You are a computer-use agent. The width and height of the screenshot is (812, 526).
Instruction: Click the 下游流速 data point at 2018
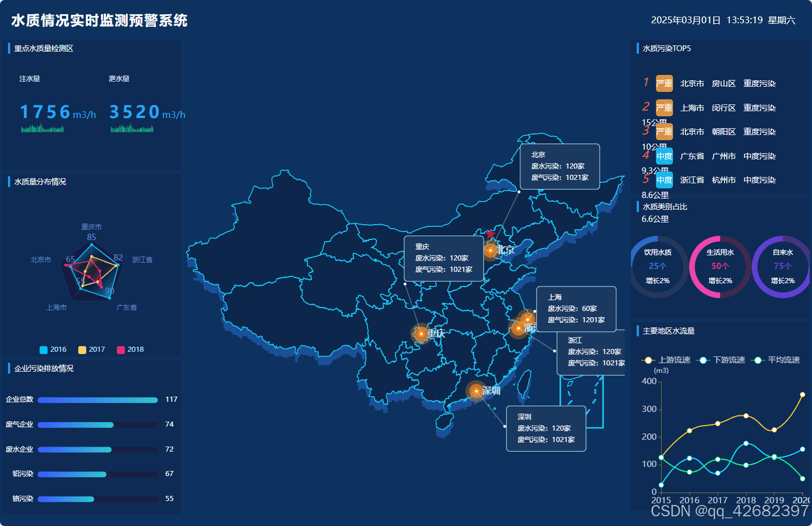pos(746,443)
